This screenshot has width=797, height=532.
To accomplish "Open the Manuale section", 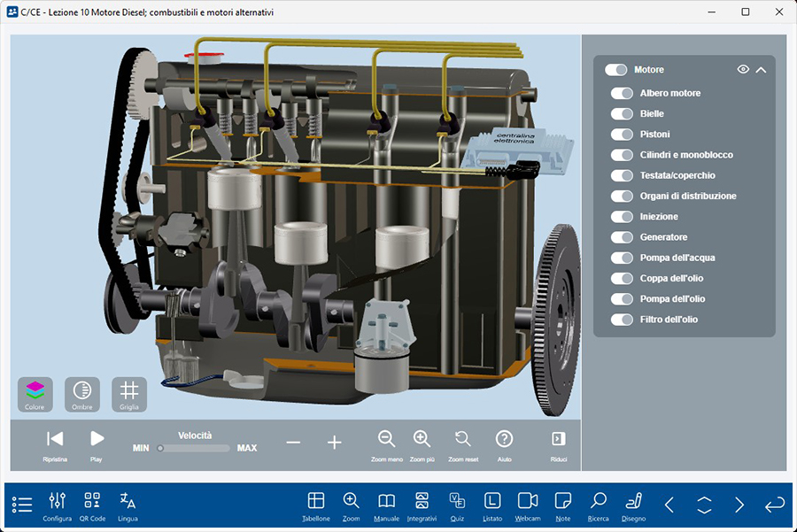I will [x=386, y=501].
